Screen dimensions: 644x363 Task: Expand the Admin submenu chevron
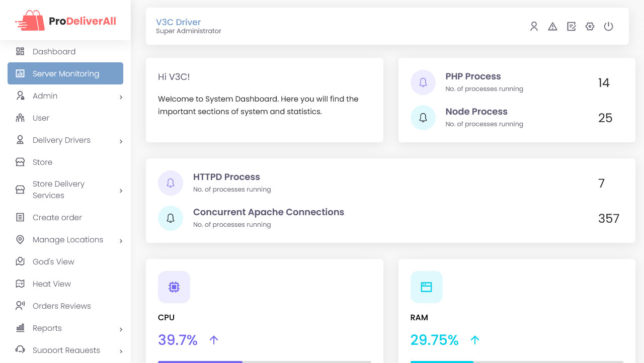121,97
